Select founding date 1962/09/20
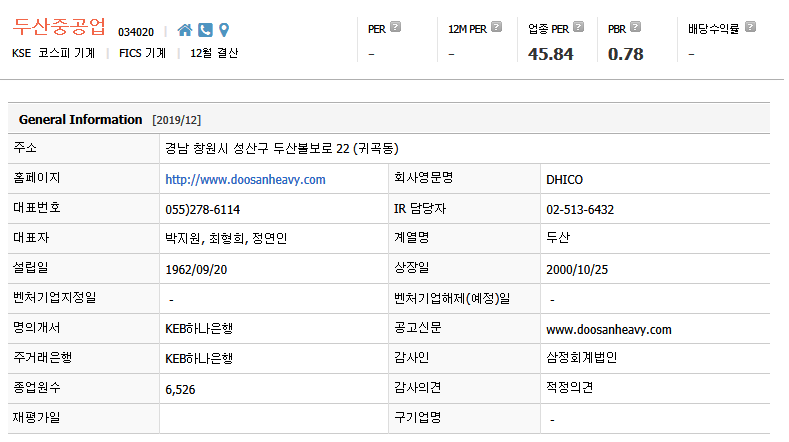The width and height of the screenshot is (789, 442). 196,270
